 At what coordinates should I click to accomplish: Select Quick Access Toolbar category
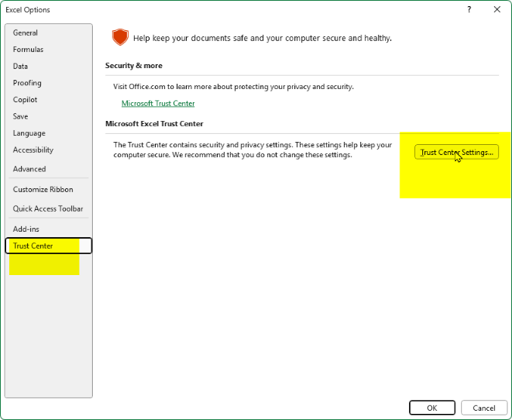pos(48,208)
